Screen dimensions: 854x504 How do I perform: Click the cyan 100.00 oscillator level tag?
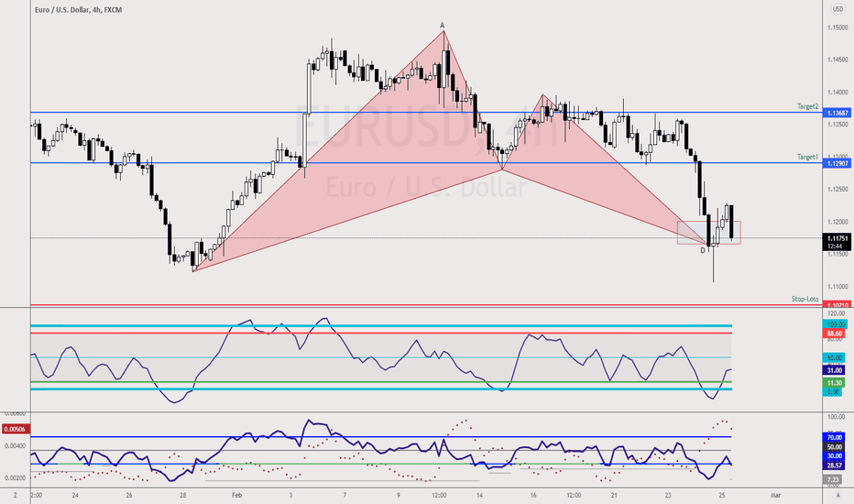[835, 324]
